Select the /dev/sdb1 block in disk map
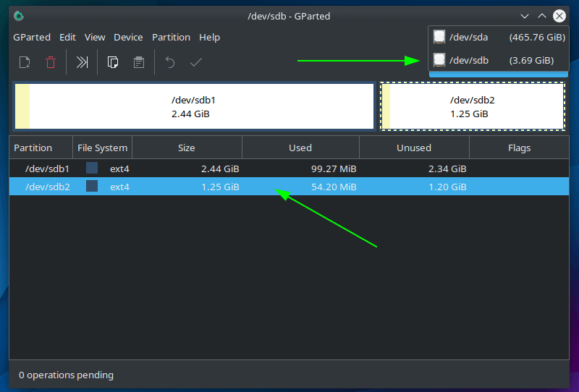579x392 pixels. tap(193, 106)
